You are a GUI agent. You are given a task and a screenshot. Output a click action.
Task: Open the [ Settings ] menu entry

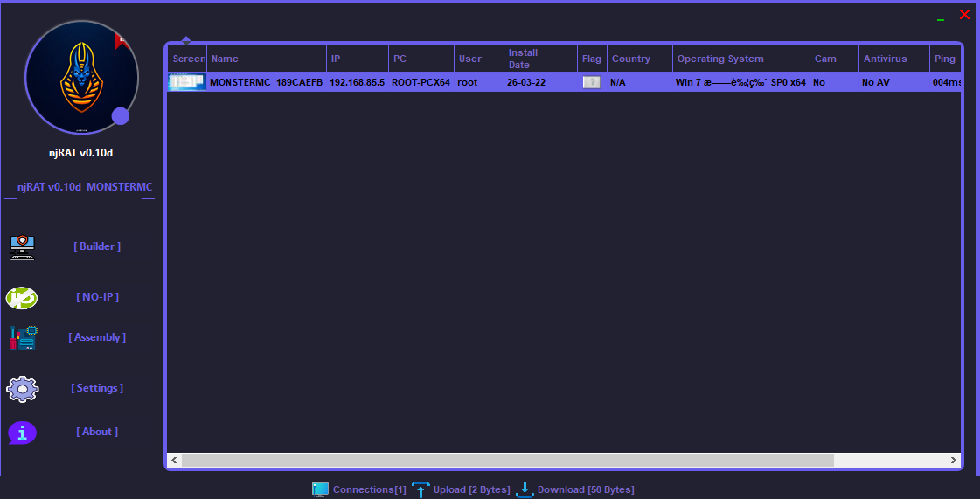point(97,388)
